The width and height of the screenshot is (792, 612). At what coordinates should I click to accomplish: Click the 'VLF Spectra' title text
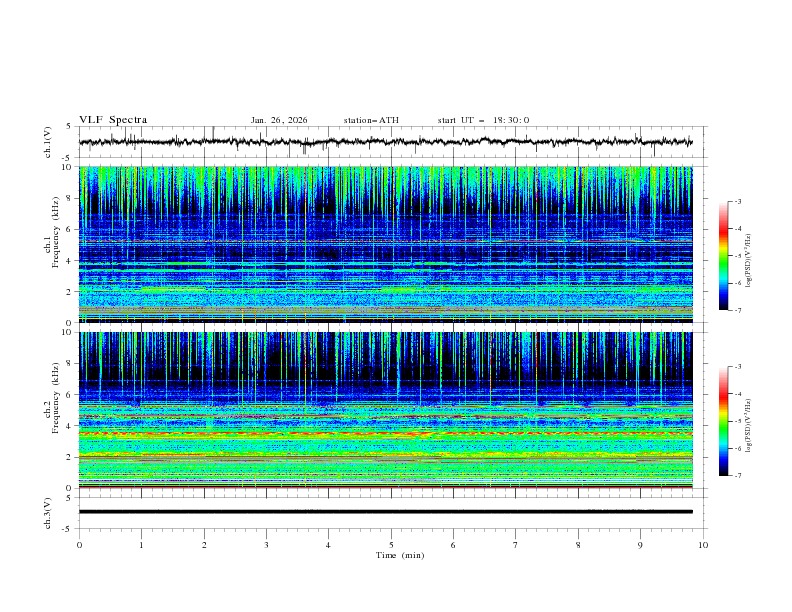pyautogui.click(x=113, y=120)
